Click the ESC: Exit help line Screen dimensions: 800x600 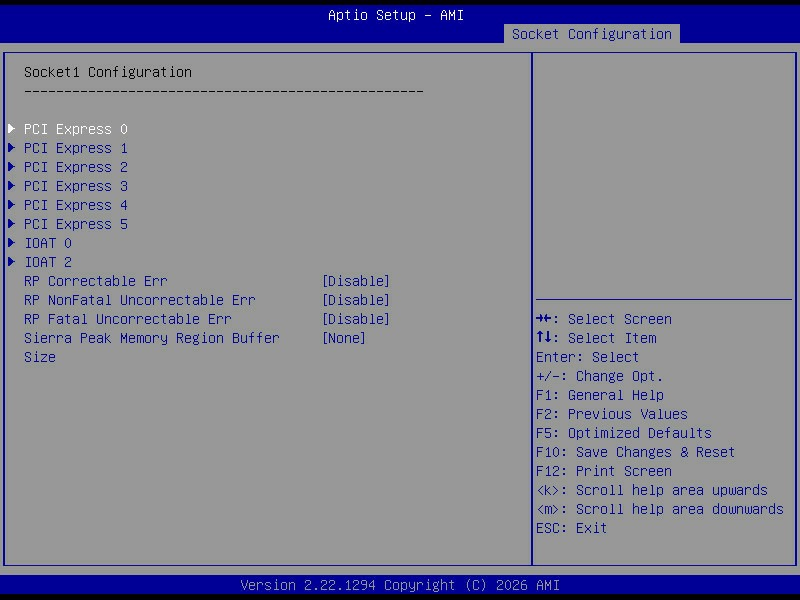(x=571, y=528)
